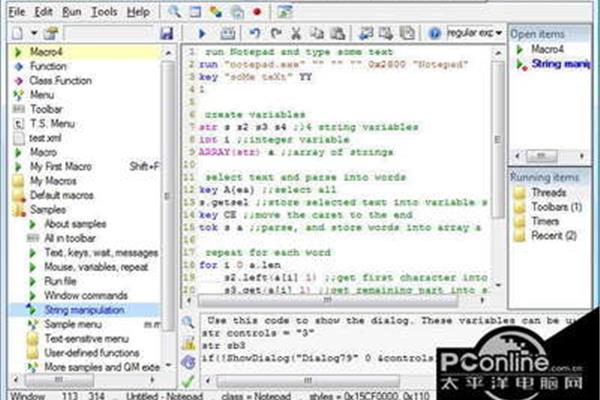Select the 'Text, keys, wait, messages' sample
Viewport: 600px width, 400px height.
point(101,253)
